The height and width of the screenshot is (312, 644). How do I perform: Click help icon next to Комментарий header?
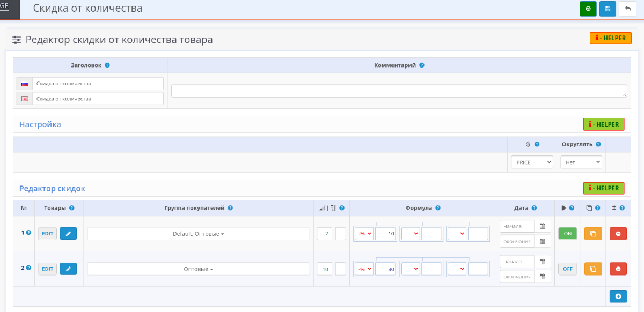(421, 65)
